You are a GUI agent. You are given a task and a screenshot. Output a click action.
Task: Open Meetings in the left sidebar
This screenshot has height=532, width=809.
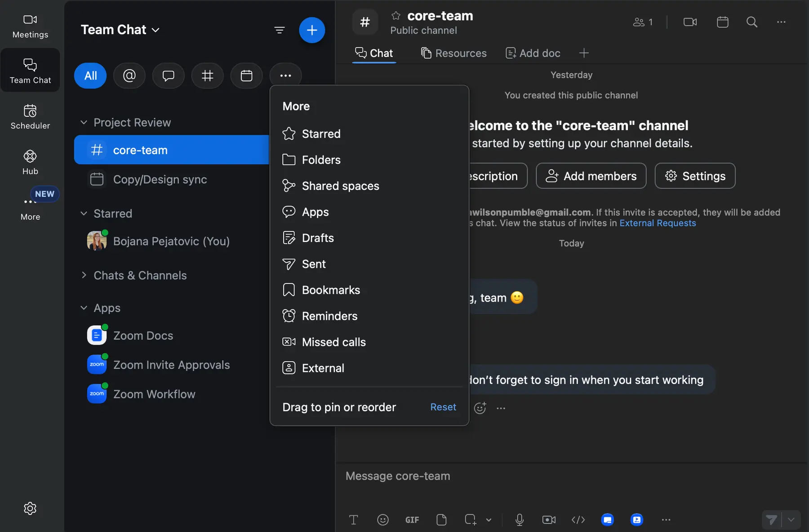tap(30, 26)
